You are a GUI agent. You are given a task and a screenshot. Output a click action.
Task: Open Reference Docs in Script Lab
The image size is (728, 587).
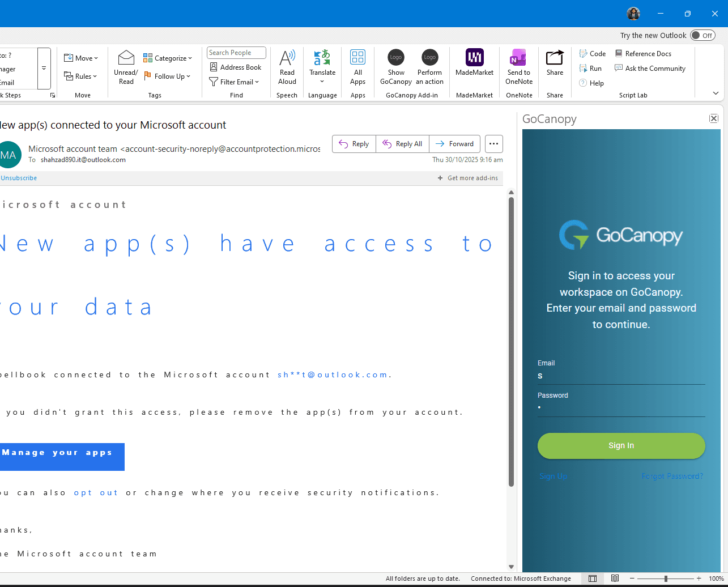pos(643,53)
